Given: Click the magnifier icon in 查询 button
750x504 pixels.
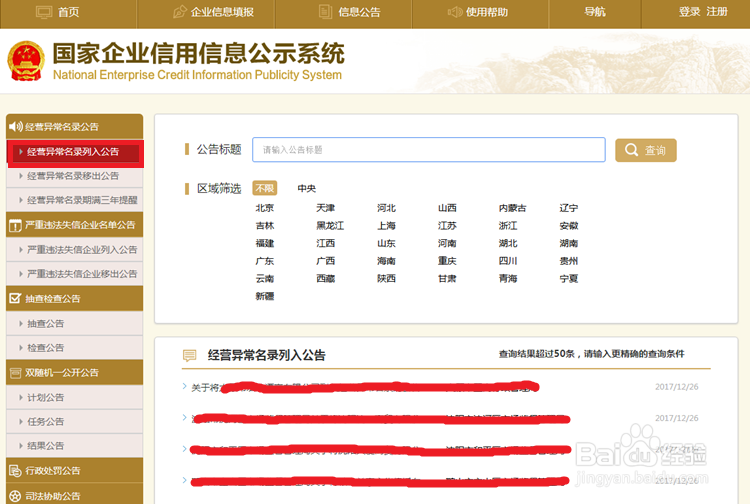Looking at the screenshot, I should 631,150.
